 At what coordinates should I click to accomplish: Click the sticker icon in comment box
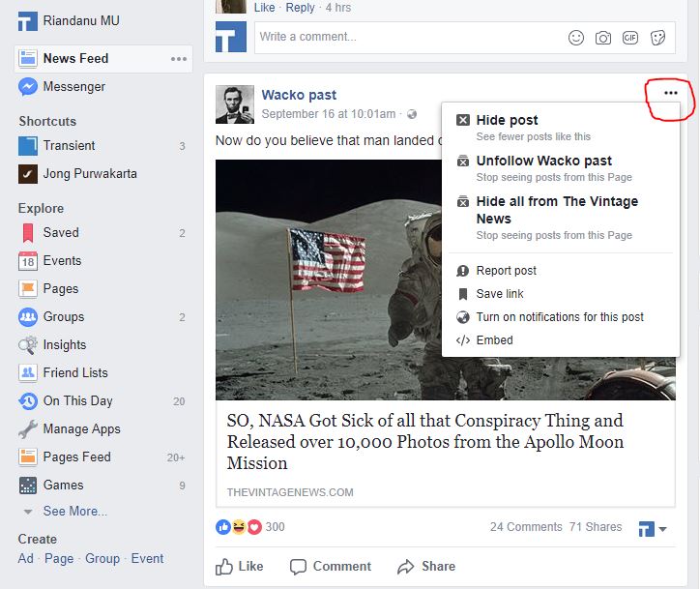coord(657,38)
